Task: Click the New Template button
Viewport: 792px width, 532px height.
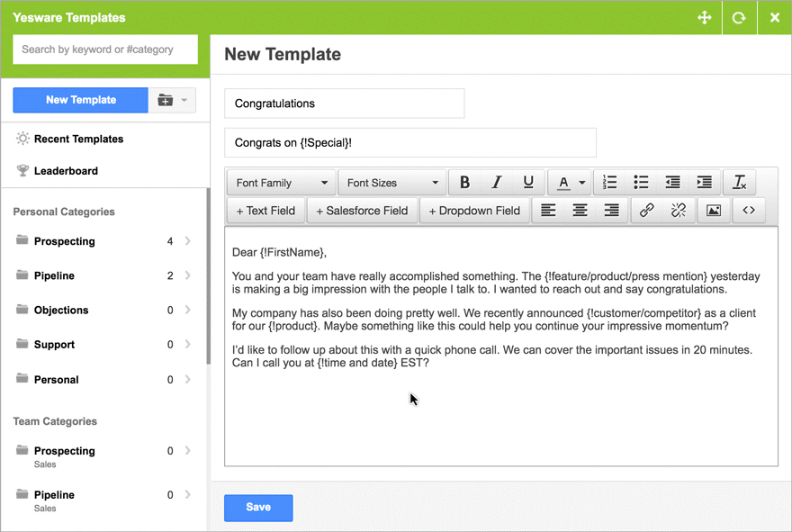Action: (x=81, y=100)
